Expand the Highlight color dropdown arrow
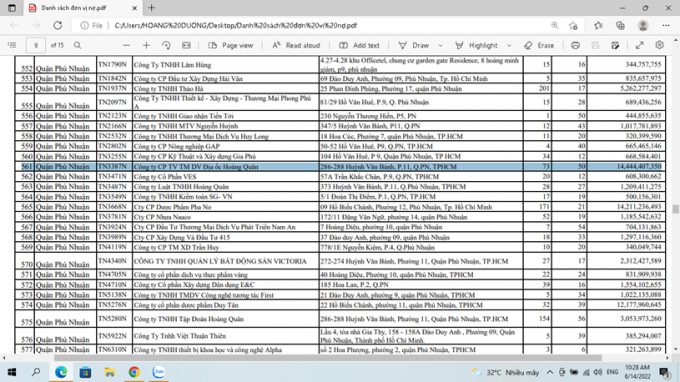This screenshot has height=382, width=680. tap(509, 45)
